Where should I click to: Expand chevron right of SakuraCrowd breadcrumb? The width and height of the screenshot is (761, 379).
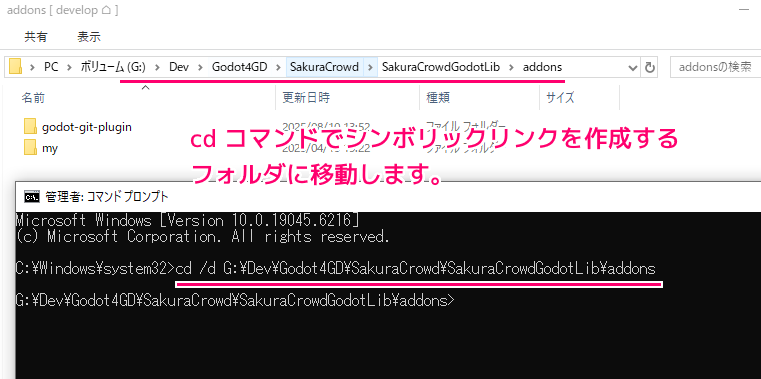[371, 67]
